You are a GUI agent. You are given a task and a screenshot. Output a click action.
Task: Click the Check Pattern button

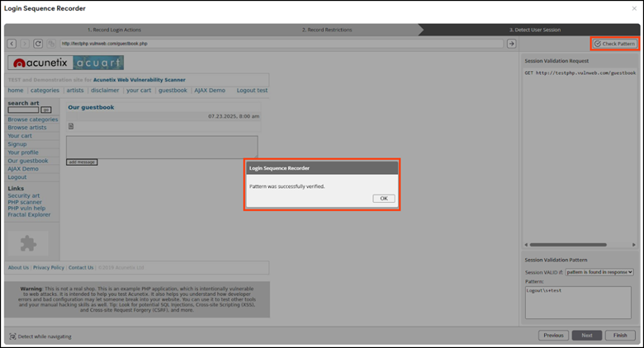(x=615, y=44)
